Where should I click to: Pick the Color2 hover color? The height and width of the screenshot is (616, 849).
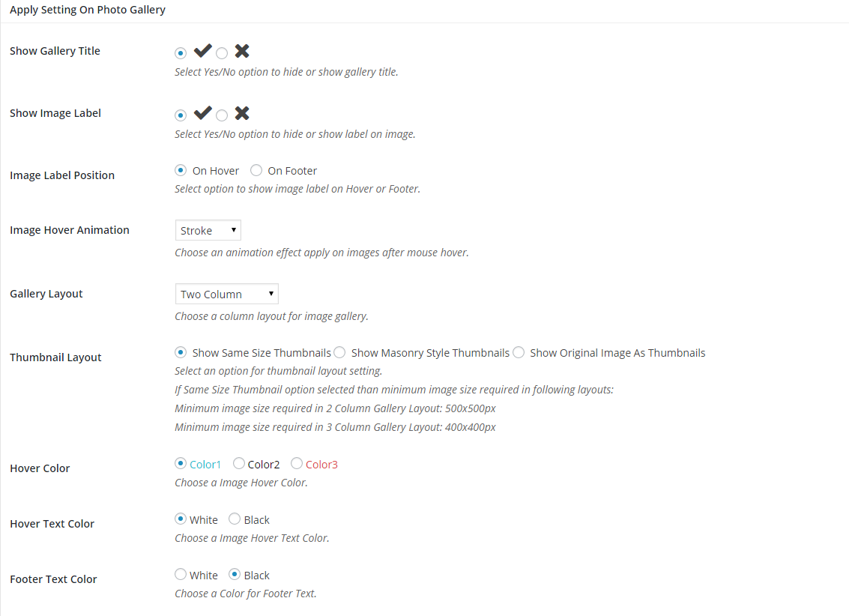click(239, 464)
